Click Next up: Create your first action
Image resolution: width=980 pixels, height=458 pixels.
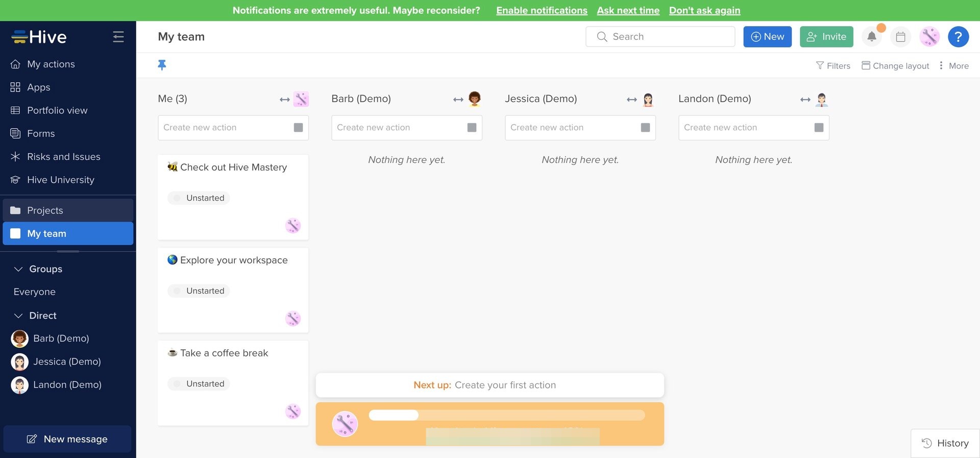point(490,385)
